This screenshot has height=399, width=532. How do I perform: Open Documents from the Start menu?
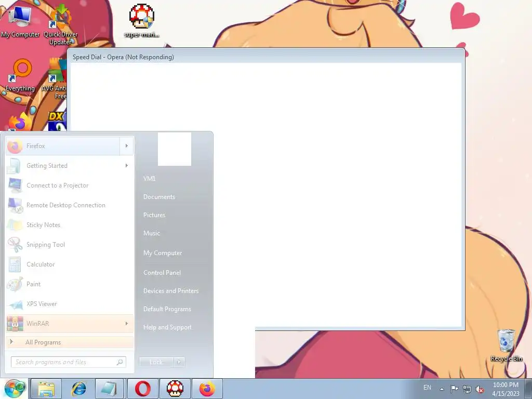(x=159, y=197)
